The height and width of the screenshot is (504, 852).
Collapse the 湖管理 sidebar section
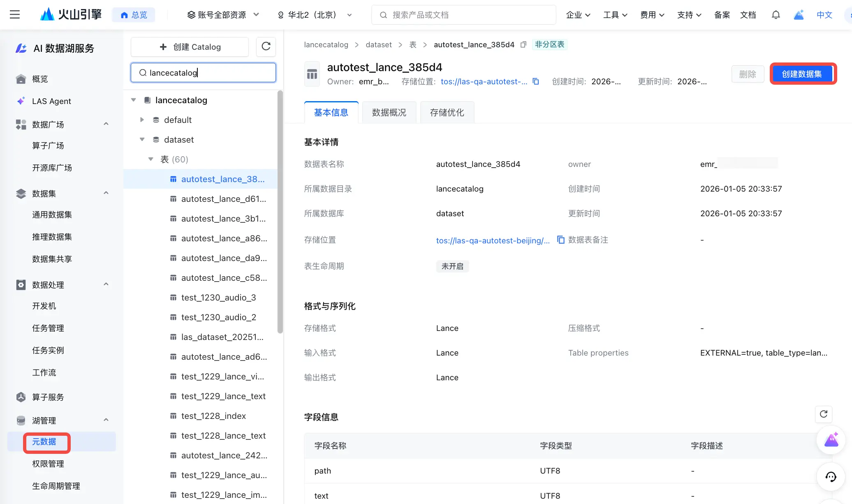click(x=106, y=420)
